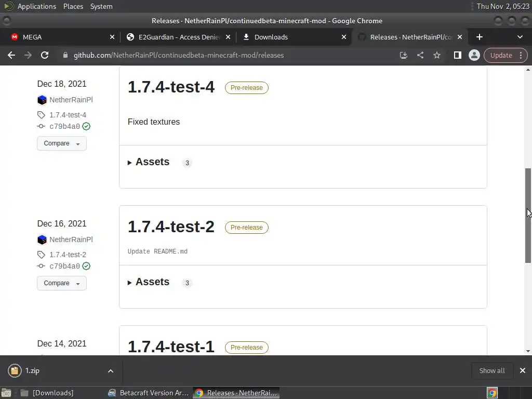Expand Assets for release 1.7.4-test-2

coord(149,282)
